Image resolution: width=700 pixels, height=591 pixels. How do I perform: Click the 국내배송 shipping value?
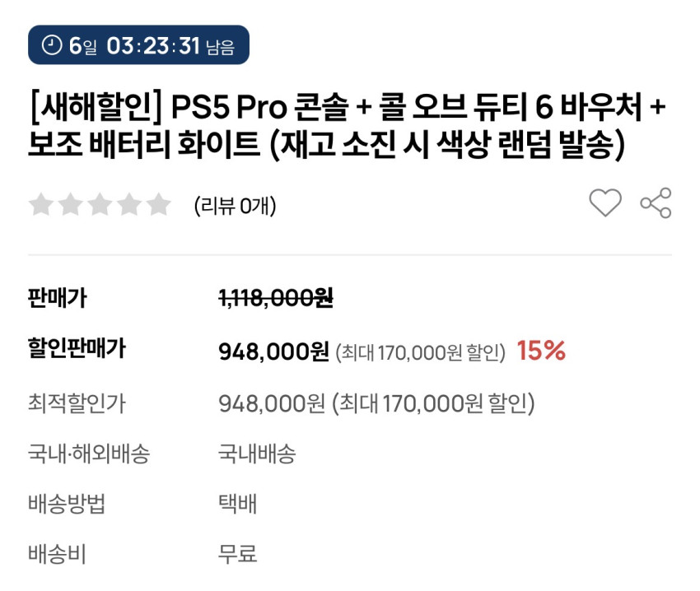256,453
